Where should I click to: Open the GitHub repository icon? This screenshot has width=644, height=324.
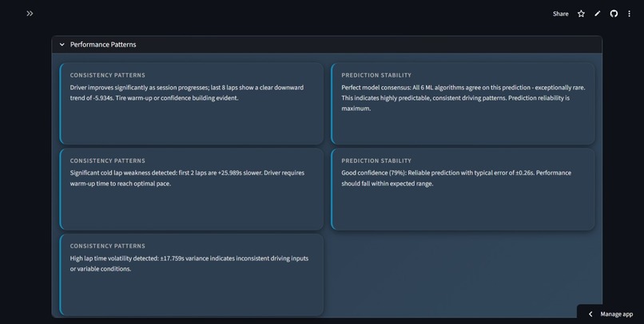614,14
